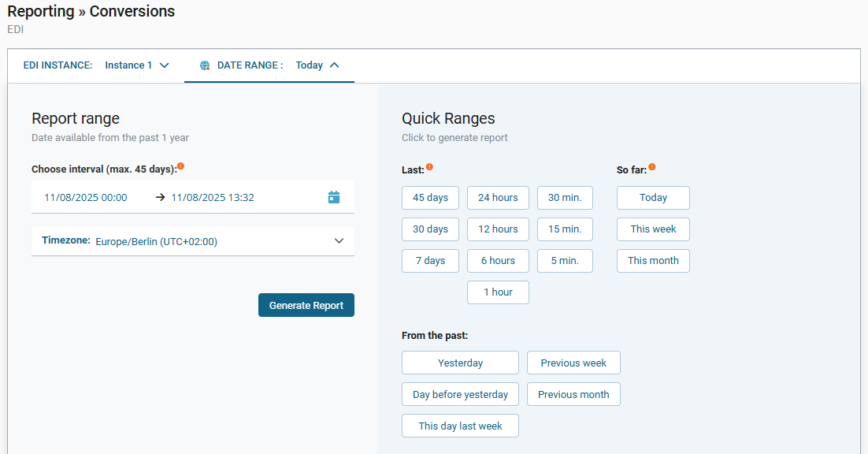Select the 45 days quick range
Viewport: 868px width, 454px height.
(430, 198)
